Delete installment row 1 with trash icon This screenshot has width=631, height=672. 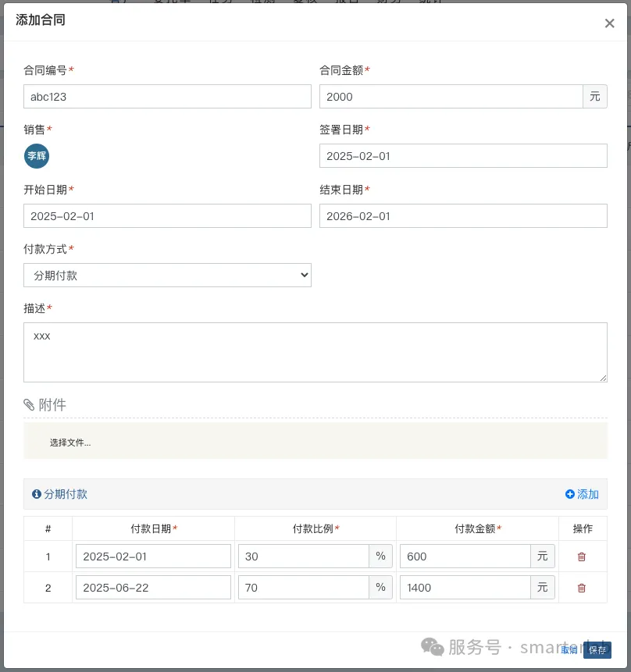[582, 556]
